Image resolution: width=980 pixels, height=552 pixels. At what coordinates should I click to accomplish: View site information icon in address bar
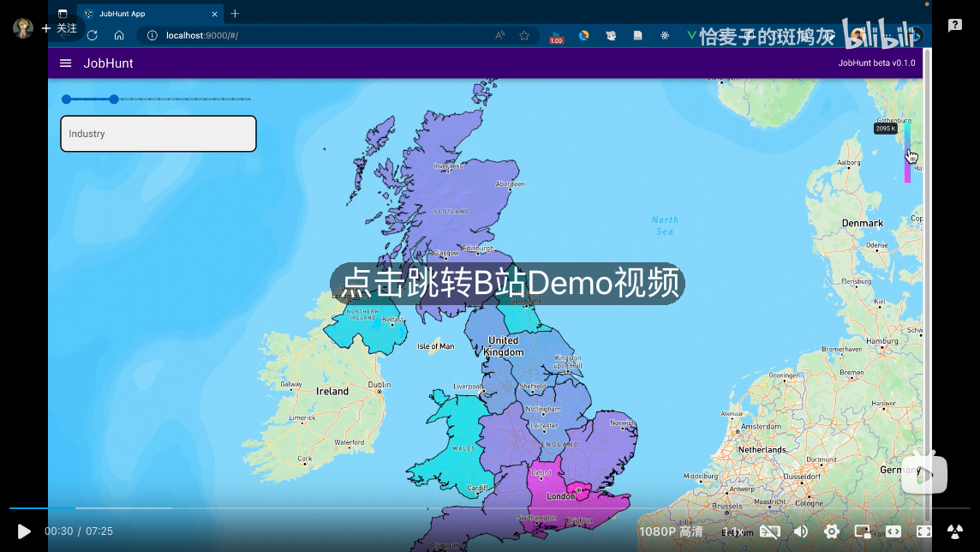152,36
